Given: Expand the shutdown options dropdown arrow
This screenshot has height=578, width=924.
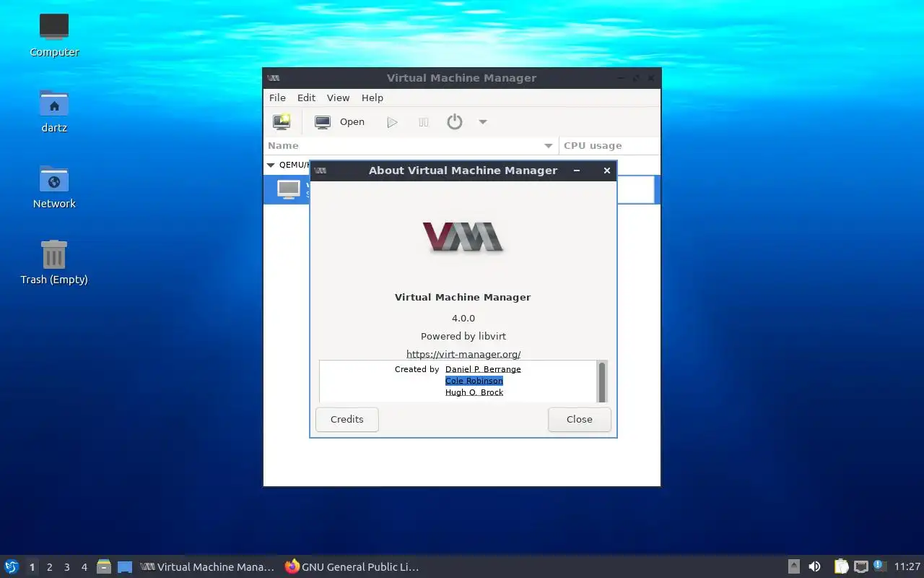Looking at the screenshot, I should [483, 122].
